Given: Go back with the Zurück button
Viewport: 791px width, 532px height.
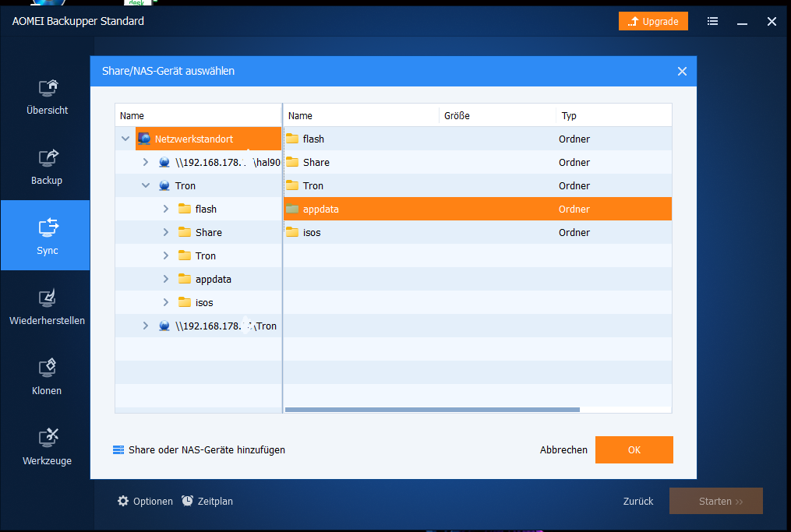Looking at the screenshot, I should (638, 502).
